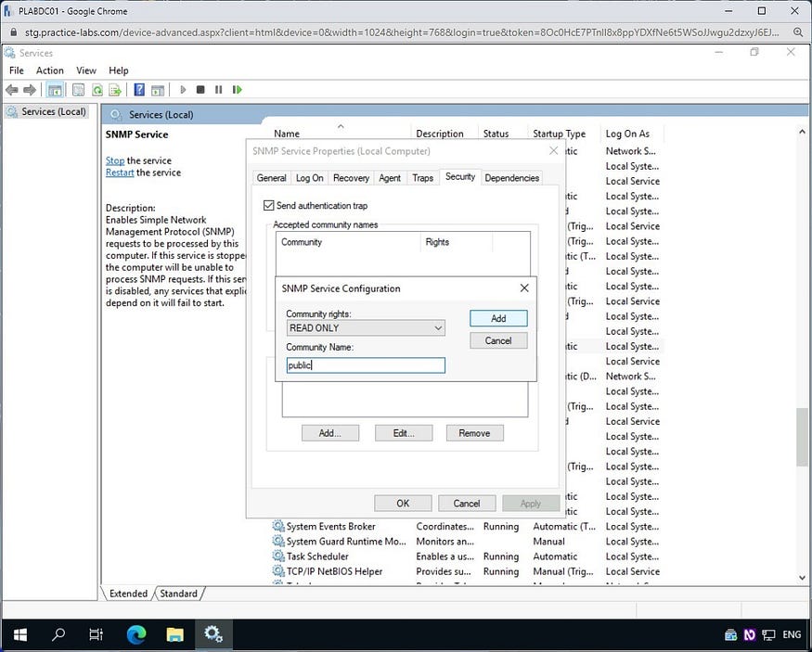Screen dimensions: 812x652
Task: Toggle the Send authentication trap checkbox
Action: point(268,206)
